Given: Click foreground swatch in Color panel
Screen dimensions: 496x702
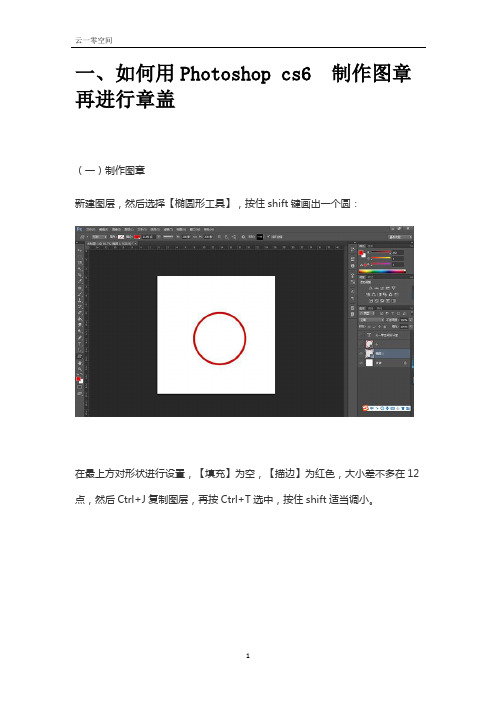Looking at the screenshot, I should 361,253.
